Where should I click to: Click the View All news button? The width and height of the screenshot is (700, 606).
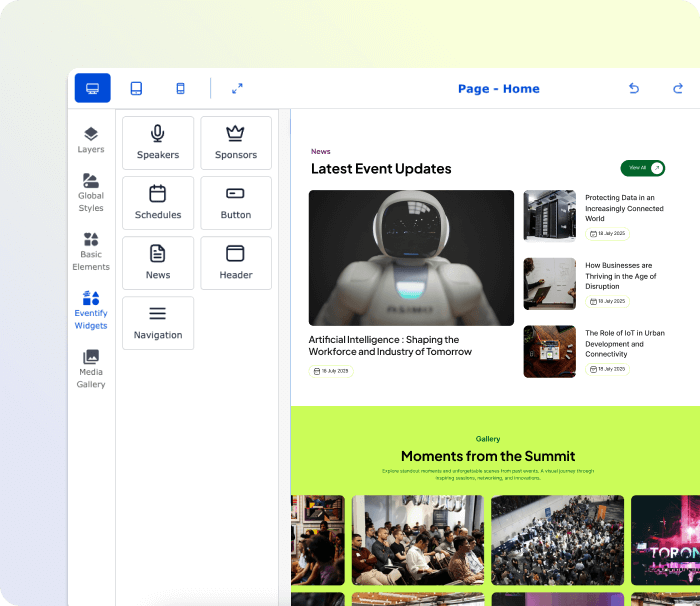point(642,168)
